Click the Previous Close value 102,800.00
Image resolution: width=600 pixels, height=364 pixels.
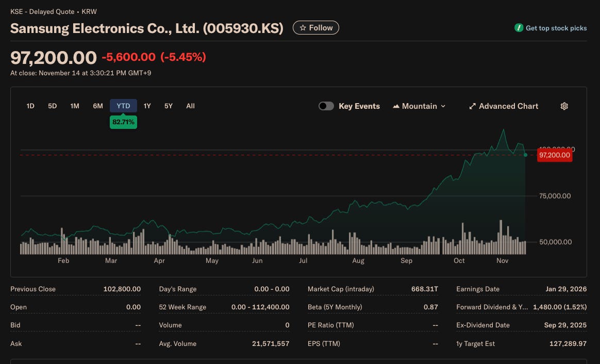122,289
